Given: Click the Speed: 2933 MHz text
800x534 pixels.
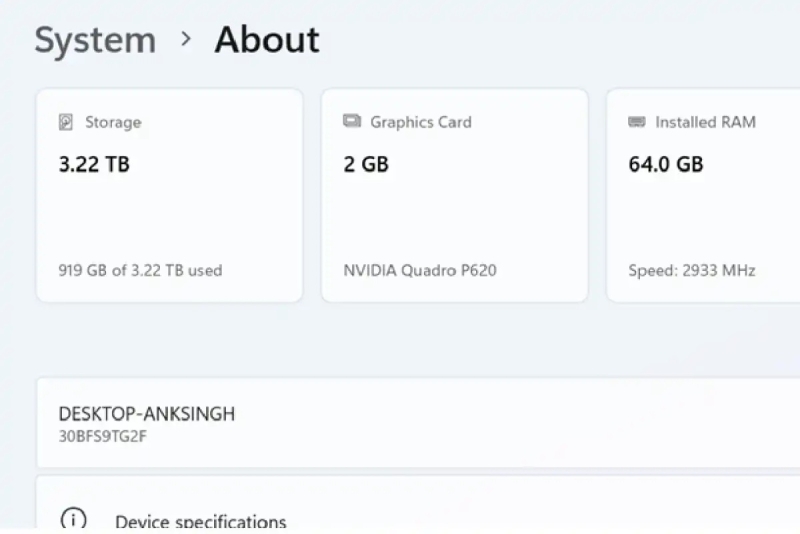Looking at the screenshot, I should 692,270.
